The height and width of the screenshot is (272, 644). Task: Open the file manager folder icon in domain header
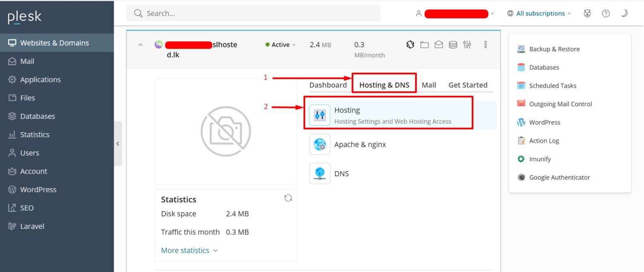425,44
